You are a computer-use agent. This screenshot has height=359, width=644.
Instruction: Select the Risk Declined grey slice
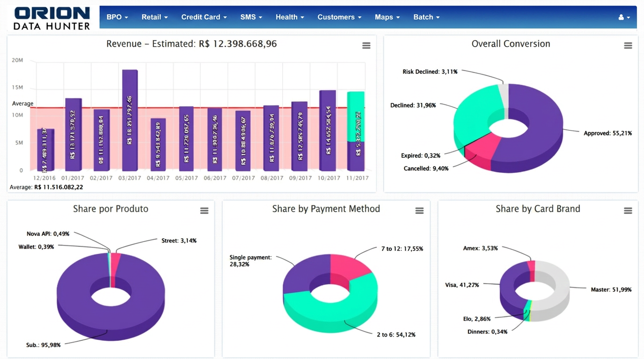coord(503,96)
